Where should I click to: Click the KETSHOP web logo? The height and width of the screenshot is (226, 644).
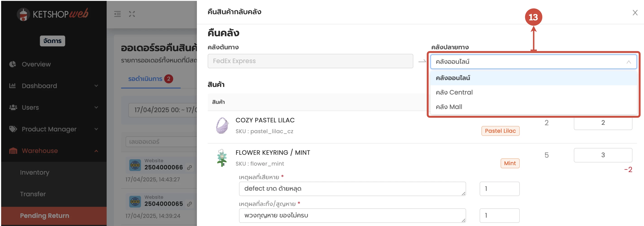pos(53,14)
